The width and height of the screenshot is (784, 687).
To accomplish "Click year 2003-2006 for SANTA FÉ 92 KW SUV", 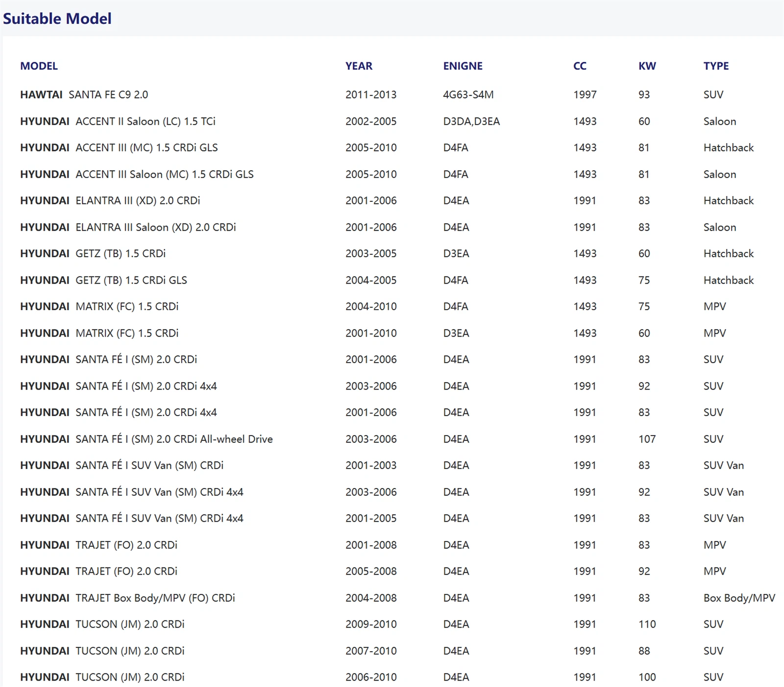I will (x=371, y=386).
